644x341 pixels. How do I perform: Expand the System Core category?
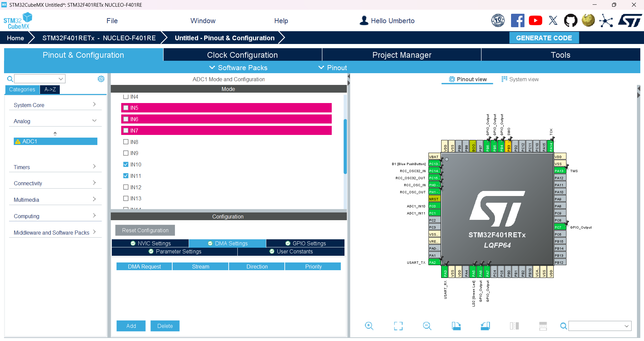(55, 105)
